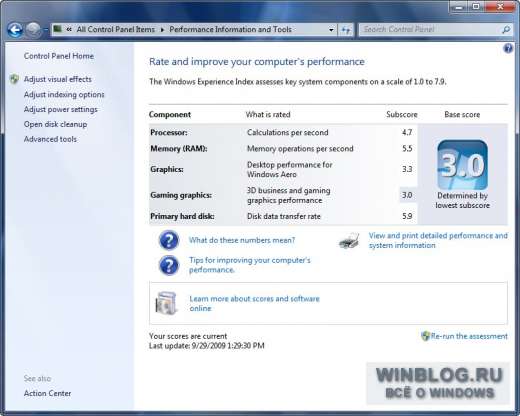Click the Base score column header
The height and width of the screenshot is (416, 520).
tap(462, 114)
